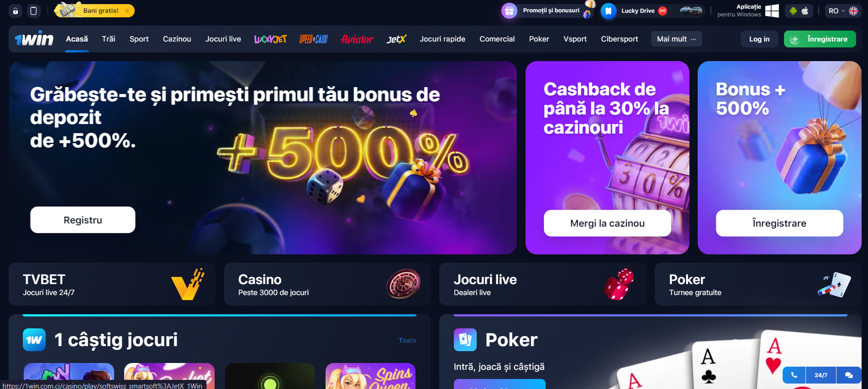Open the Lucky Jet game logo
868x389 pixels.
[270, 39]
